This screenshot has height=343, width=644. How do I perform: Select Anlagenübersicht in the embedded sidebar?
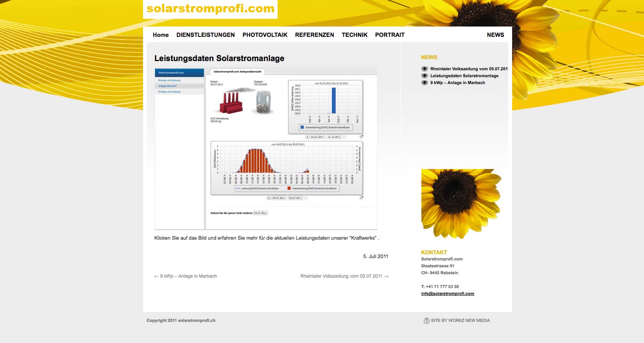(x=179, y=86)
